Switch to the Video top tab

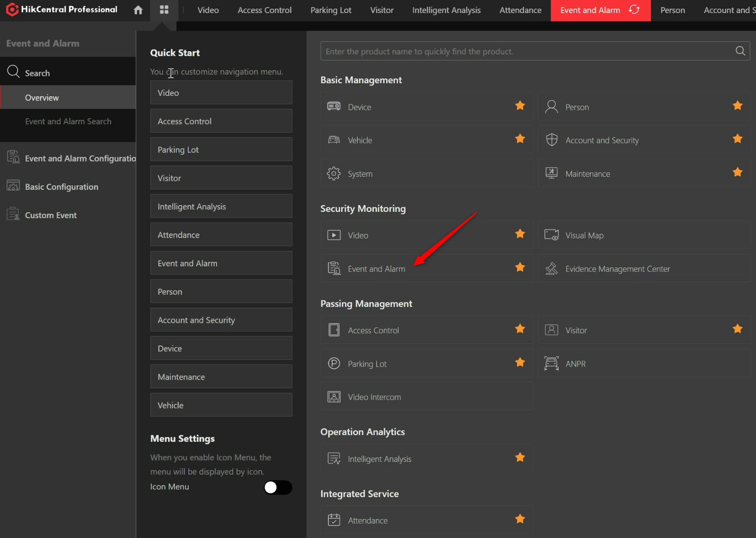[x=208, y=10]
